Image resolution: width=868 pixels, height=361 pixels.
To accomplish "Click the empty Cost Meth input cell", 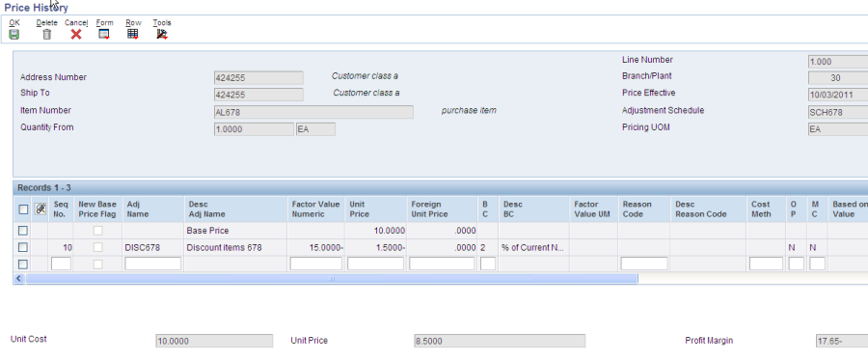I will (x=766, y=264).
